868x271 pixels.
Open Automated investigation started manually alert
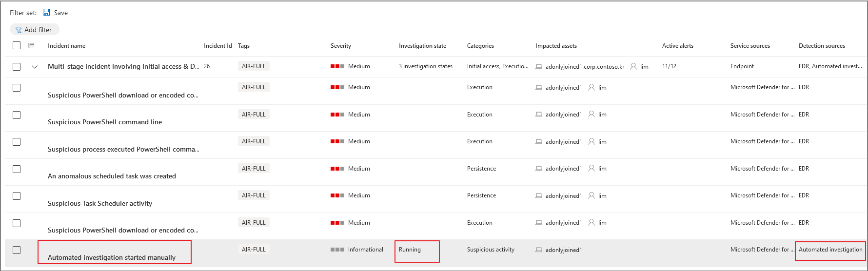point(112,257)
